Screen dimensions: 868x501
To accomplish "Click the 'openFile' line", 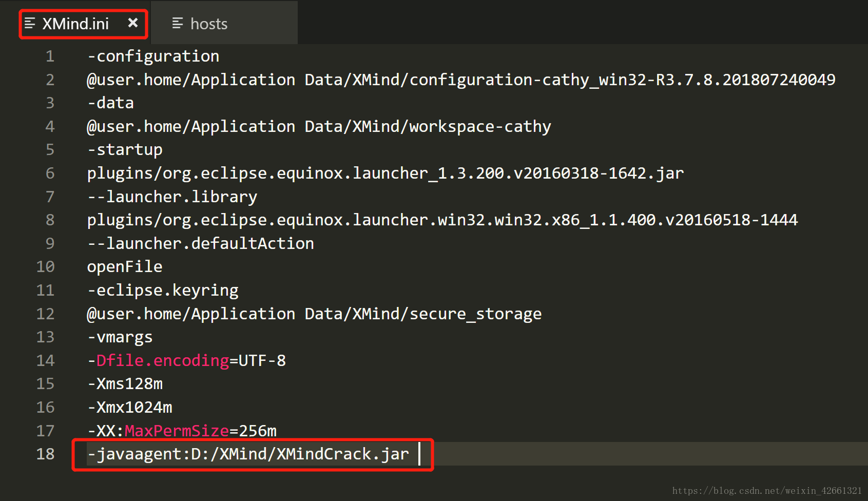I will coord(125,266).
